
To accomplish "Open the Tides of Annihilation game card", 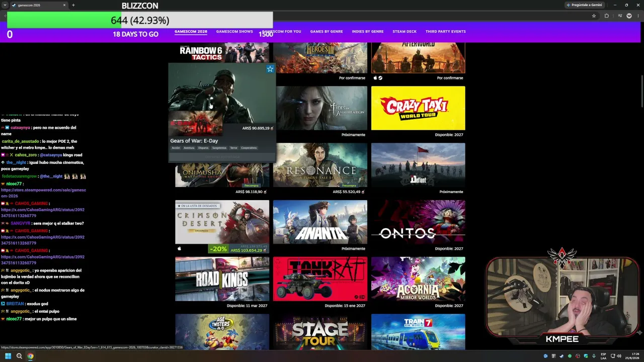I will (x=321, y=108).
